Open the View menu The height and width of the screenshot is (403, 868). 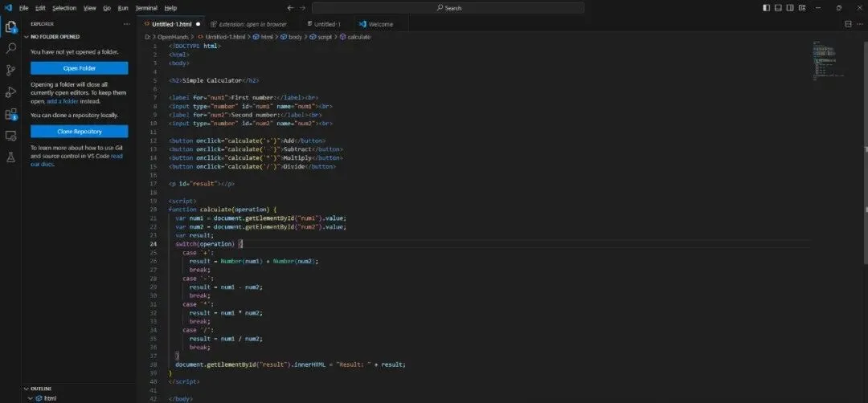[x=90, y=8]
